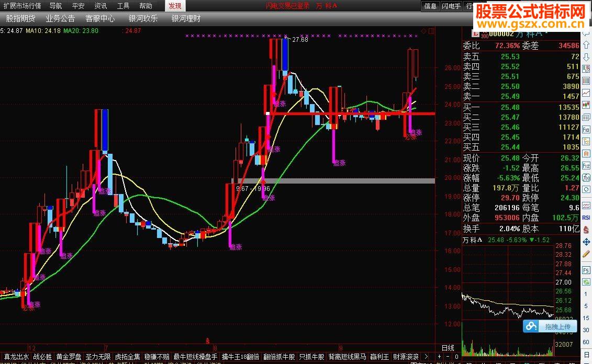Select the 圣力无限 indicator tab
This screenshot has width=592, height=364.
coord(98,357)
